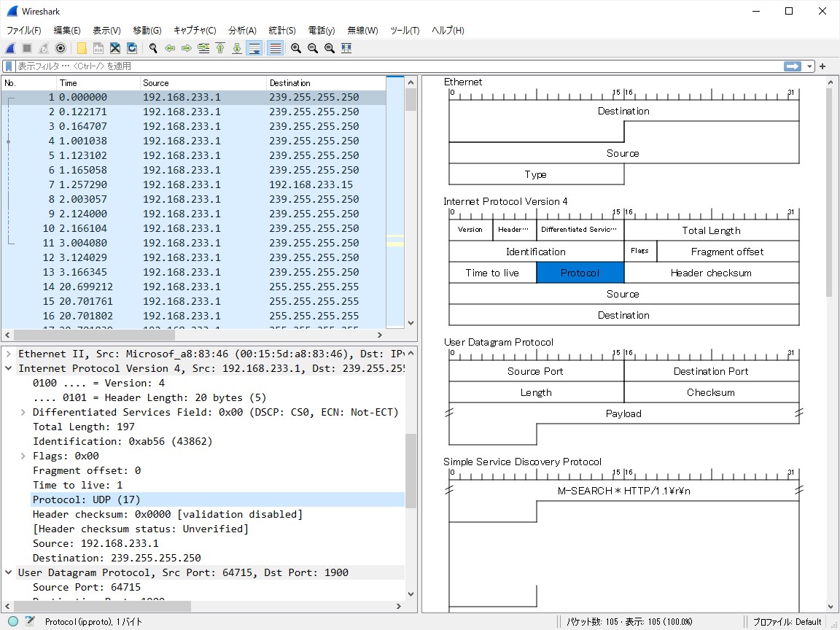Go to the last packet

[236, 48]
